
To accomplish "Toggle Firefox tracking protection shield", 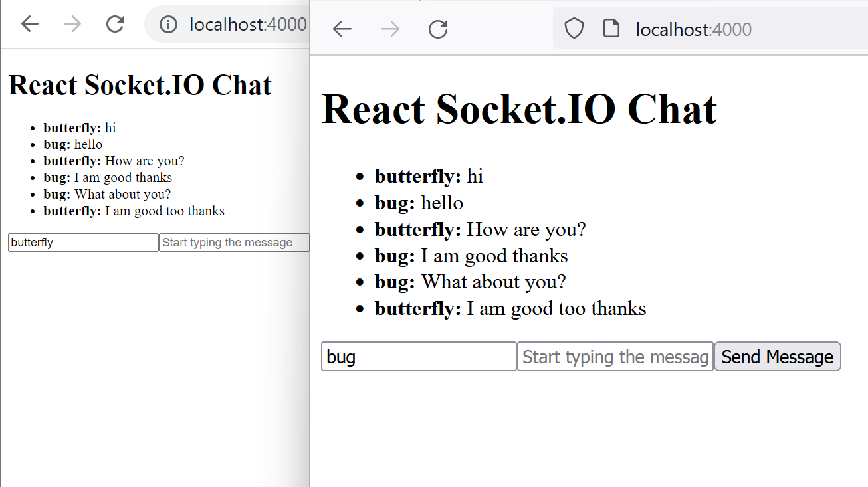I will pos(573,28).
